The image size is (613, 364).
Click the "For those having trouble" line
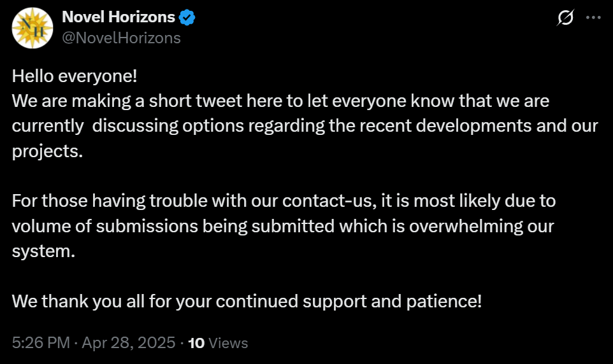[x=284, y=200]
